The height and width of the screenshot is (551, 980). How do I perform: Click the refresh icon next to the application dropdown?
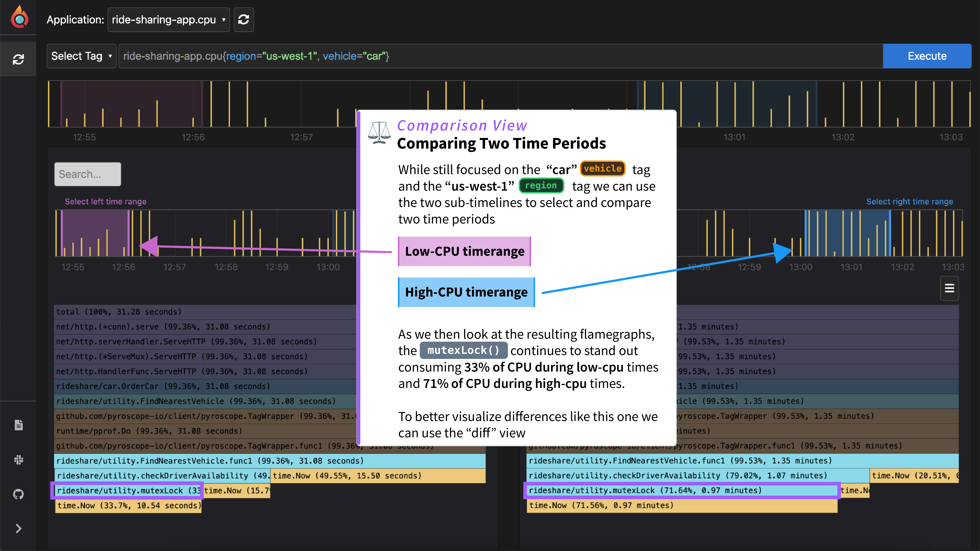point(243,20)
